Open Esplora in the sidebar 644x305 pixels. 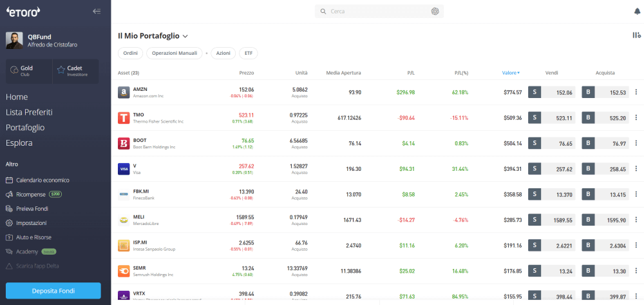pyautogui.click(x=19, y=143)
